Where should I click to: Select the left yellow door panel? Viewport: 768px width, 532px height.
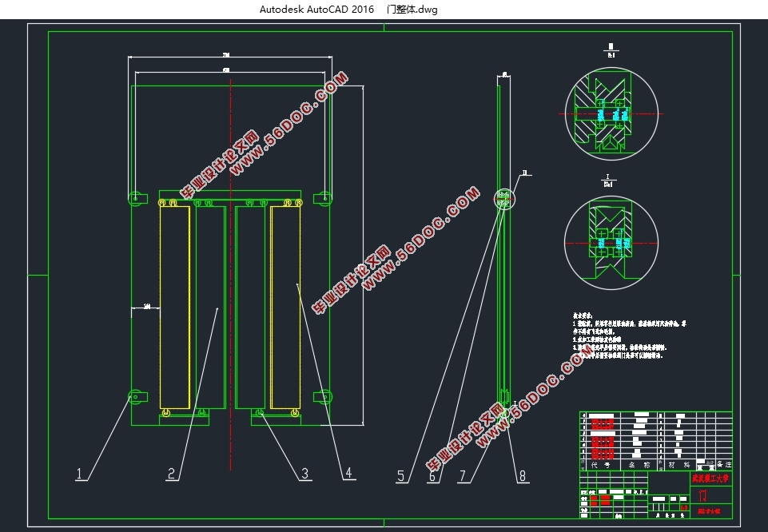pos(175,308)
